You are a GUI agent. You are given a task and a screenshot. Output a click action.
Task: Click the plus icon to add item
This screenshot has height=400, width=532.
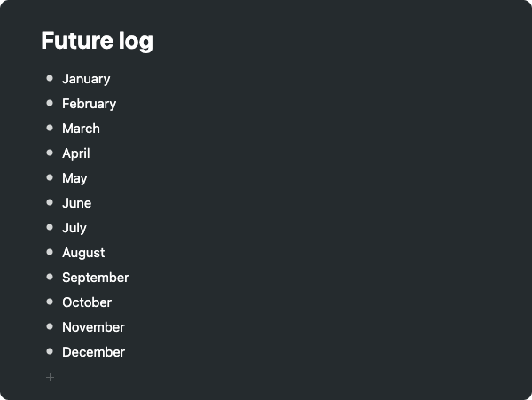[50, 377]
